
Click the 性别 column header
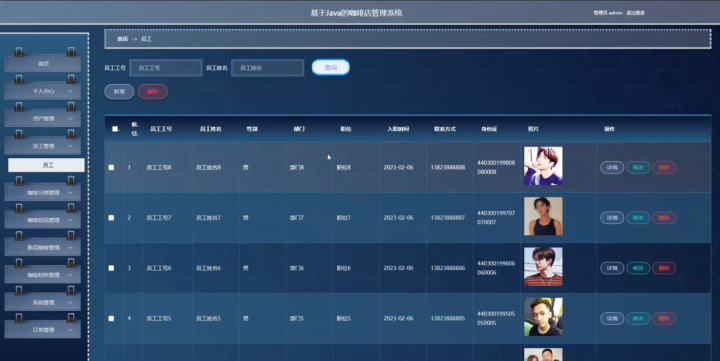[252, 129]
